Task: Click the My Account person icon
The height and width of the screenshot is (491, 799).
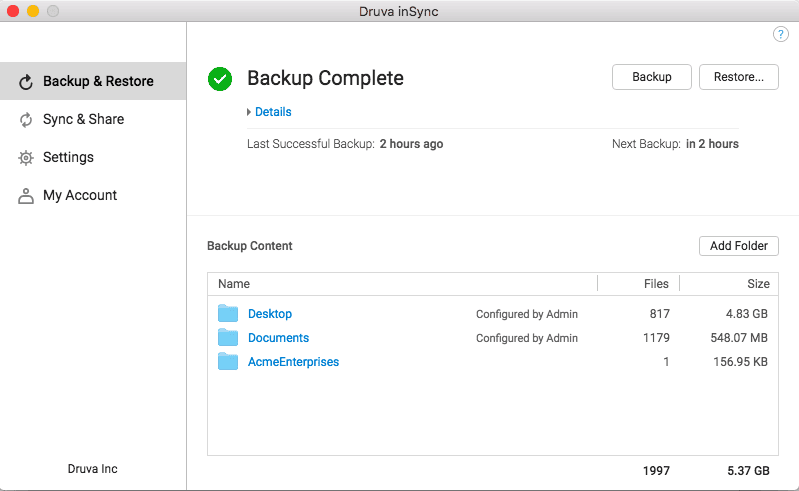Action: [27, 196]
